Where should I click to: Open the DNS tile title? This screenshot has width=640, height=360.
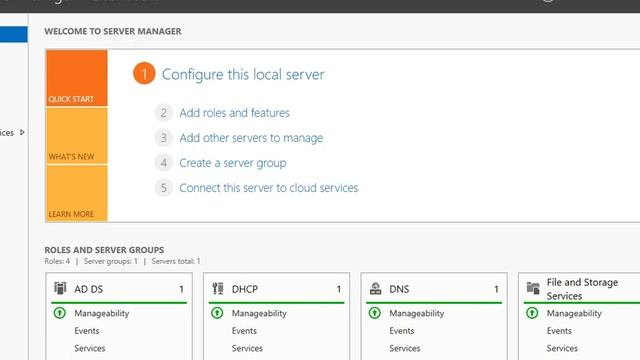399,289
